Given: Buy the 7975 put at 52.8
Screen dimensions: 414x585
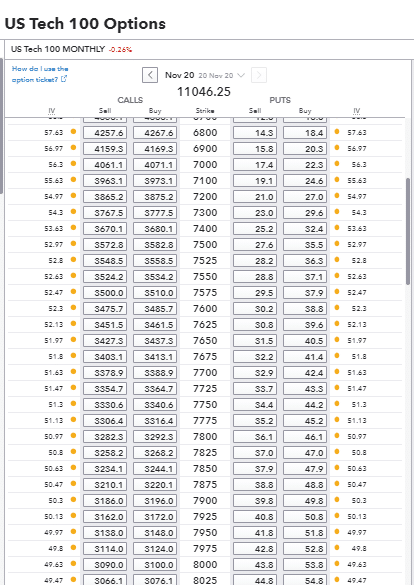Looking at the screenshot, I should click(x=305, y=549).
